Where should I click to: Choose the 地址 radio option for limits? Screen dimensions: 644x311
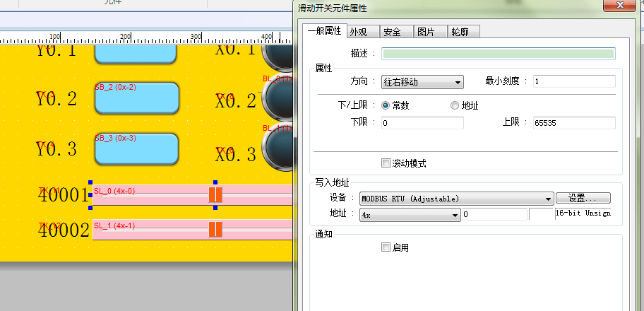click(x=455, y=105)
